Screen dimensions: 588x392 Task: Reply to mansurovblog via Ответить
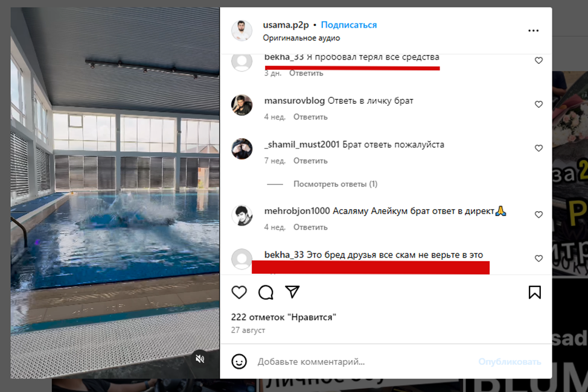310,117
